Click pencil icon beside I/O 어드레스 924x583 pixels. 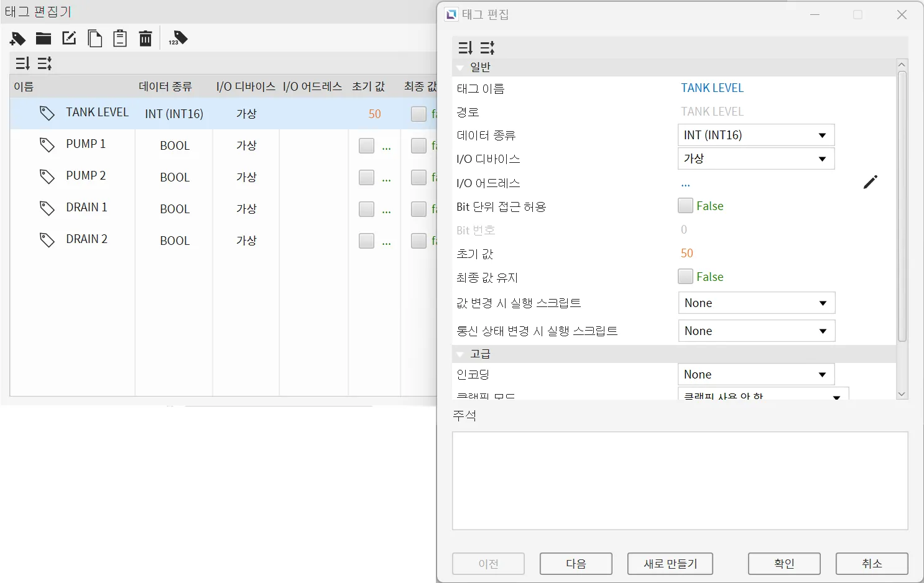tap(871, 182)
